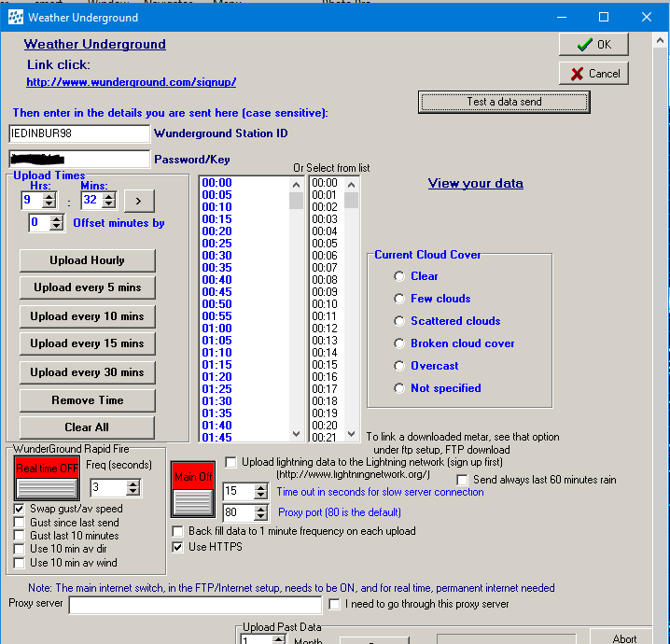Click the Cancel button with red X
This screenshot has width=670, height=644.
(593, 73)
